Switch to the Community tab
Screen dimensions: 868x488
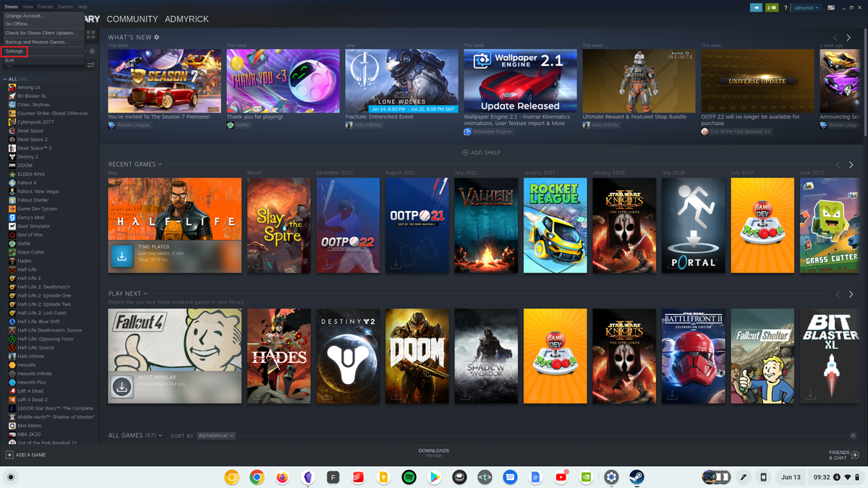click(132, 20)
